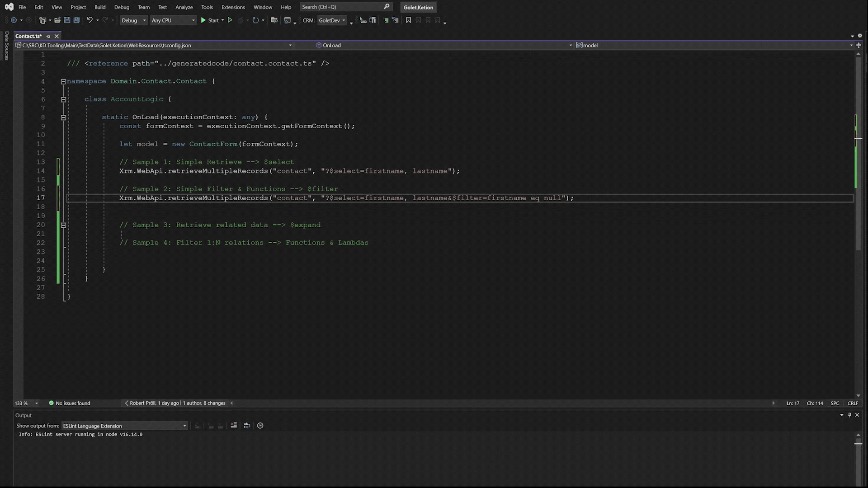Click the Uncomment selected lines icon
This screenshot has height=488, width=868.
coord(395,20)
